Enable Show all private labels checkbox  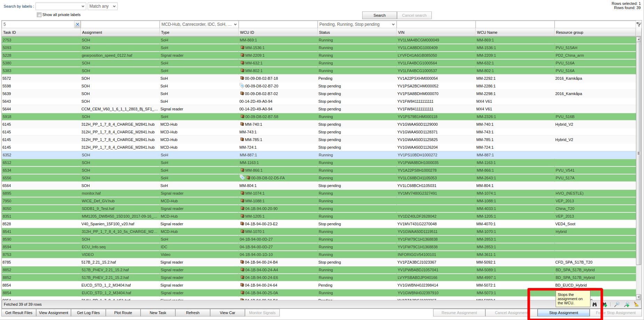pyautogui.click(x=39, y=15)
